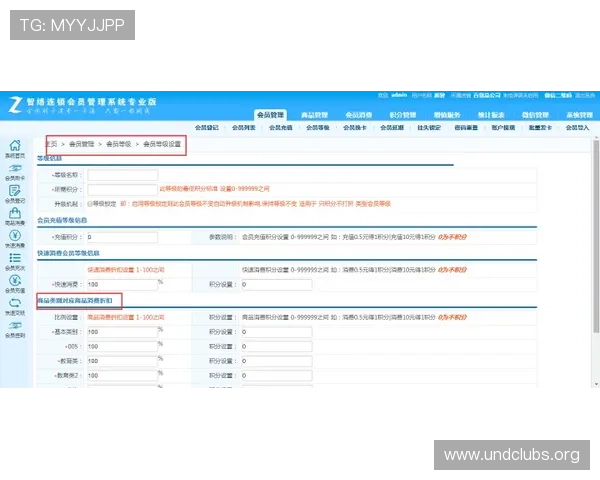This screenshot has height=480, width=600.
Task: Click the logout link at top right
Action: (x=585, y=95)
